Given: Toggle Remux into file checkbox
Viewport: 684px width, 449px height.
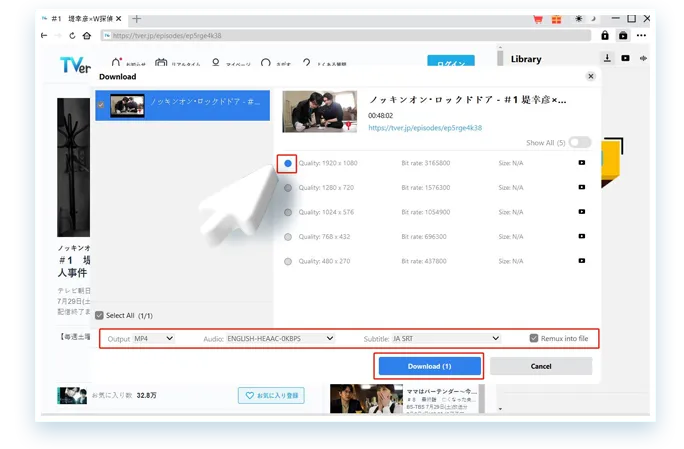Looking at the screenshot, I should point(534,338).
